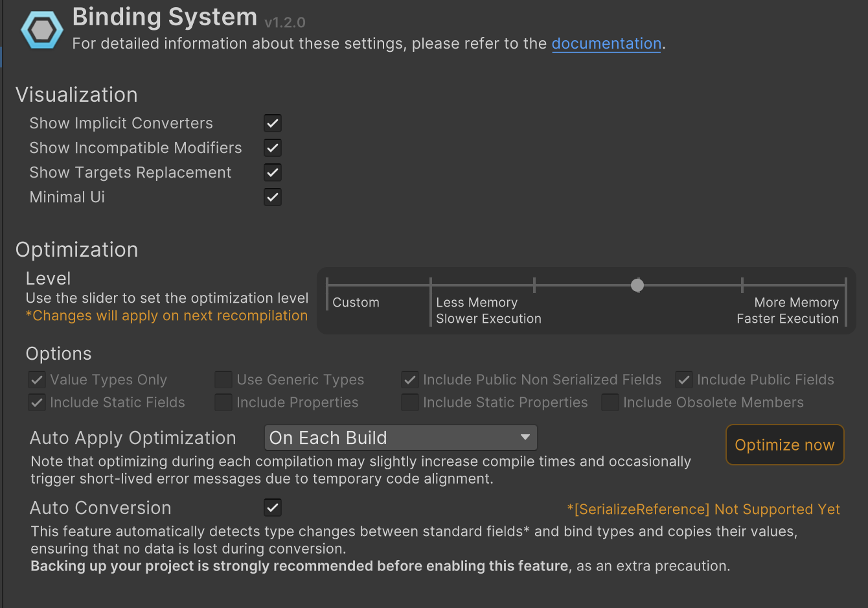Toggle Include Static Fields checkbox
868x608 pixels.
(x=37, y=403)
